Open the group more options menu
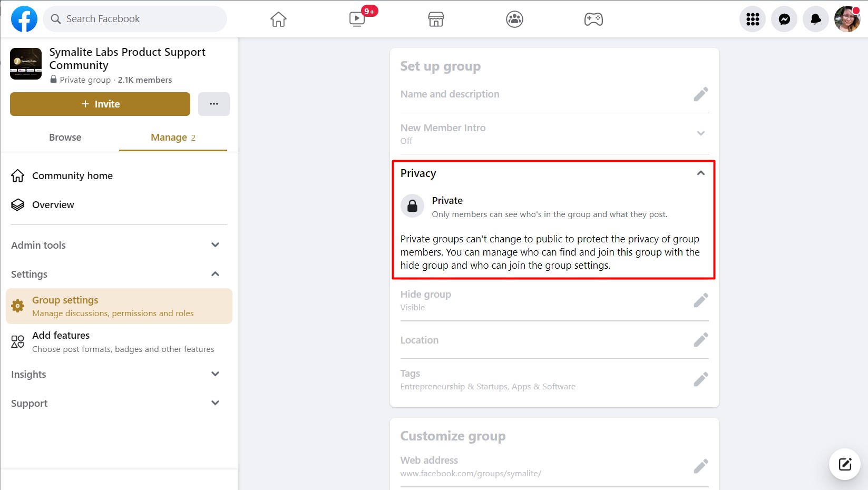Screen dimensions: 868x490 click(214, 104)
